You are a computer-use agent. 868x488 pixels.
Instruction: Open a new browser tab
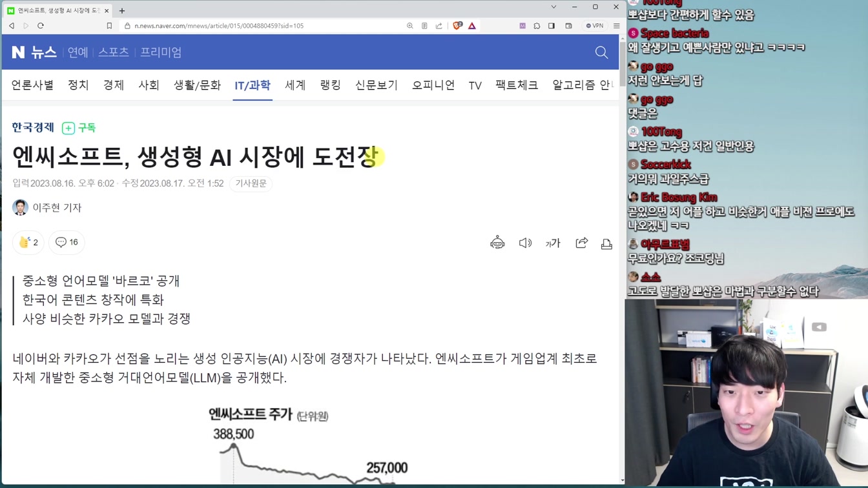pos(122,10)
